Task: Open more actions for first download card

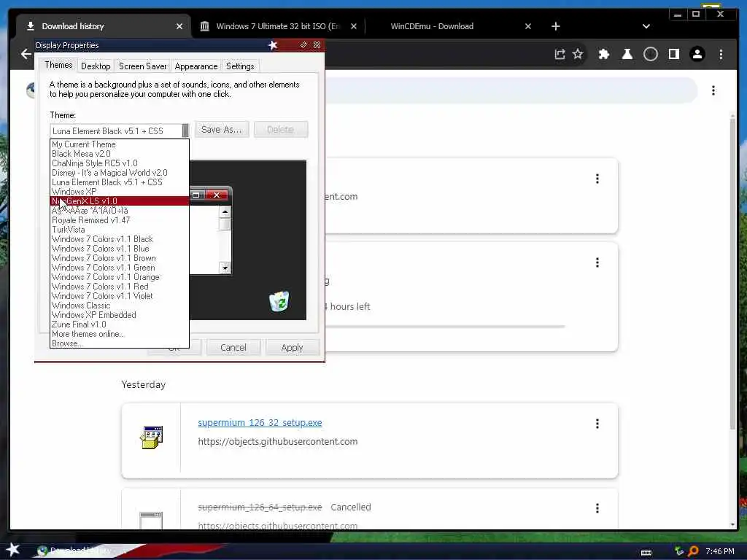Action: 597,179
